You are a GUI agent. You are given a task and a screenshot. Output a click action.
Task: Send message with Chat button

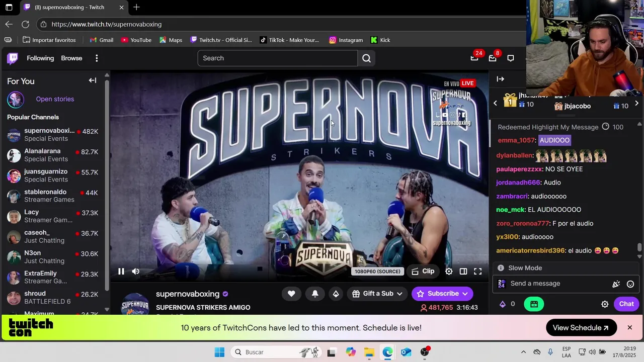pos(626,304)
